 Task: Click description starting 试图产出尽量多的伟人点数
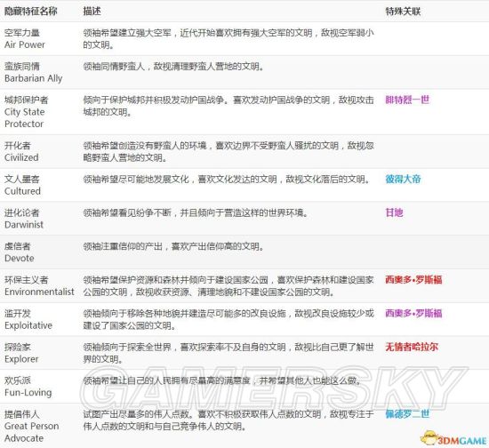tap(228, 420)
